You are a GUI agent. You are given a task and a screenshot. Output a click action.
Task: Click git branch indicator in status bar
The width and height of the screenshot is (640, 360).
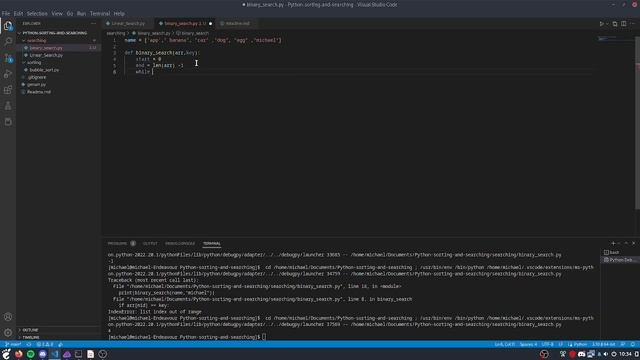pos(13,344)
